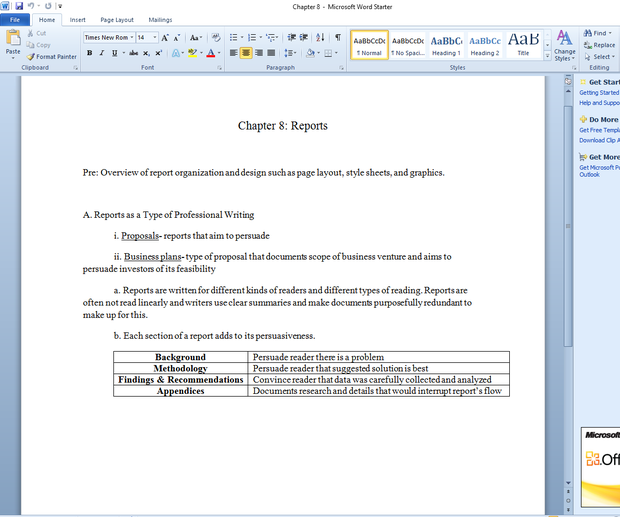
Task: Toggle Italic formatting
Action: [x=102, y=53]
